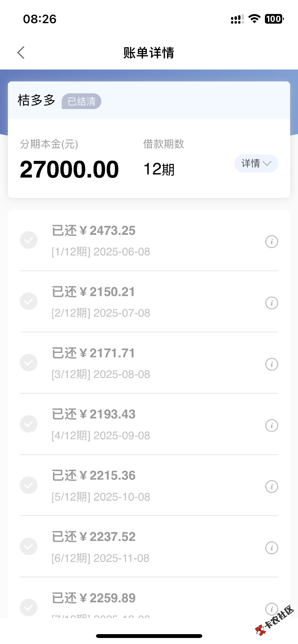This screenshot has height=644, width=298.
Task: Tap the checkmark circle for period 3/12
Action: tap(29, 363)
